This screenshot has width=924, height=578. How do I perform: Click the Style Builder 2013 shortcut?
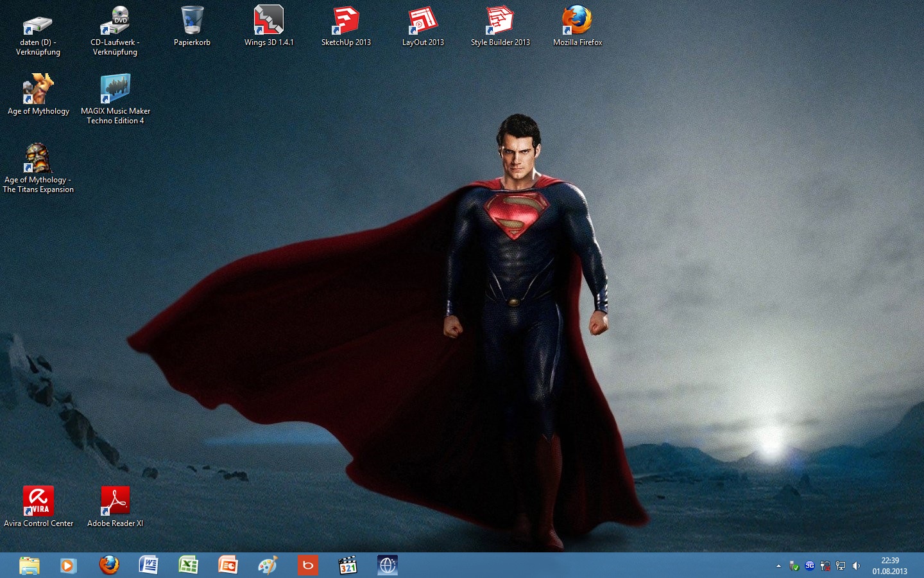pos(500,21)
